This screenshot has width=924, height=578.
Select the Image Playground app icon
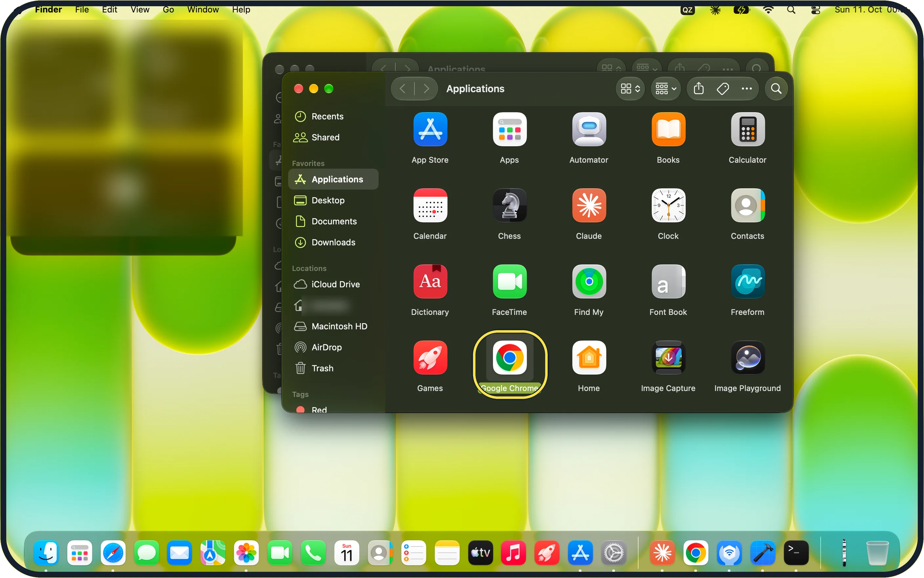[747, 358]
